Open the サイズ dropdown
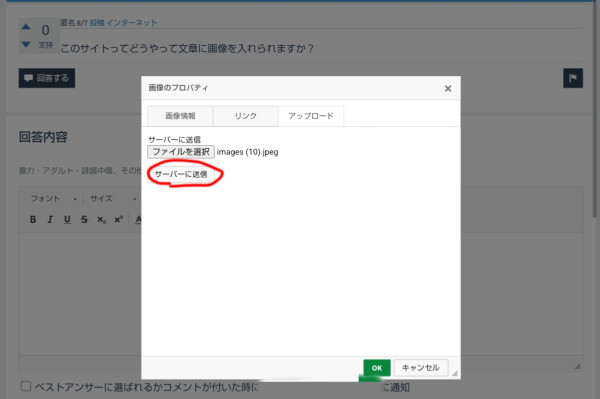Screen dimensions: 600x399 113,199
